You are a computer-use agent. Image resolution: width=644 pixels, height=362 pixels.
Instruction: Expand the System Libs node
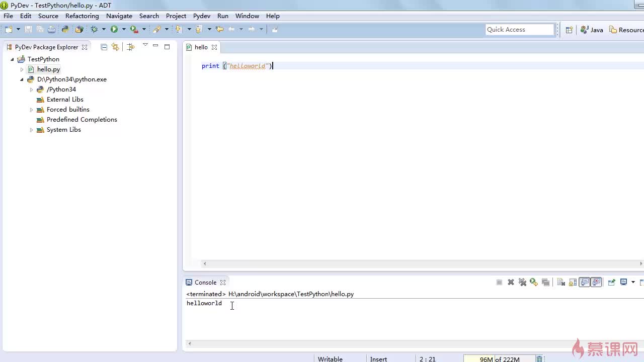click(31, 130)
